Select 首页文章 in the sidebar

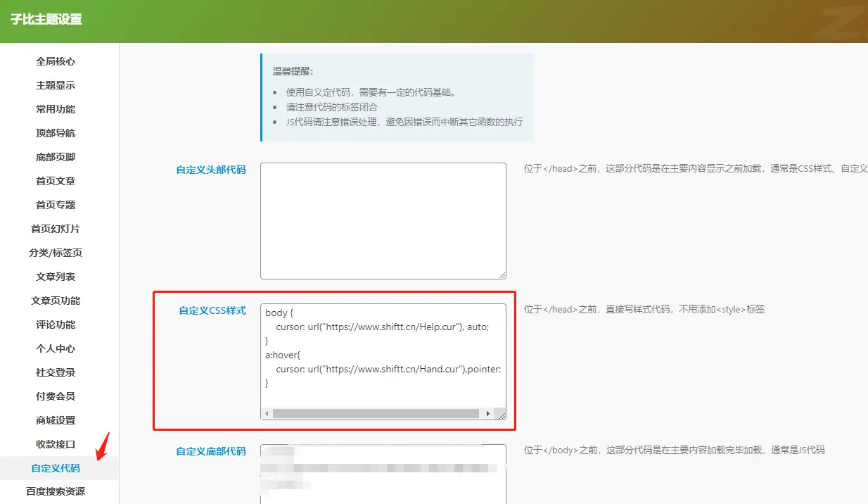click(x=56, y=181)
